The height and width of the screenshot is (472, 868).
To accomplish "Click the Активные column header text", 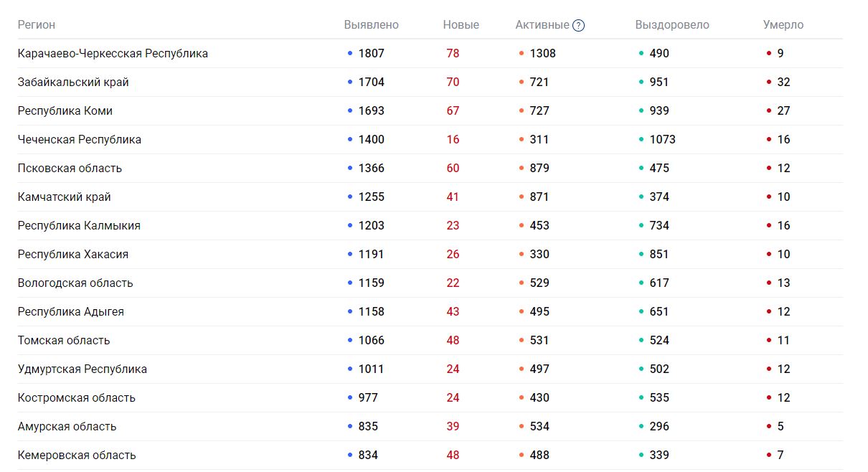I will coord(542,25).
